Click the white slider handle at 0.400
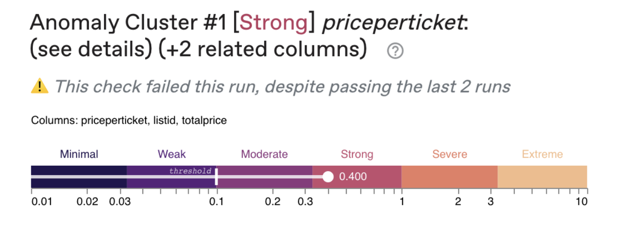The image size is (644, 234). [x=328, y=177]
